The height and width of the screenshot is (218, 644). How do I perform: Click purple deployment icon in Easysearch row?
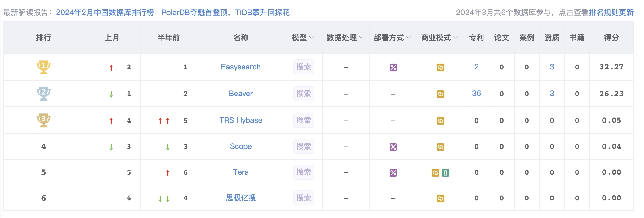pyautogui.click(x=393, y=68)
